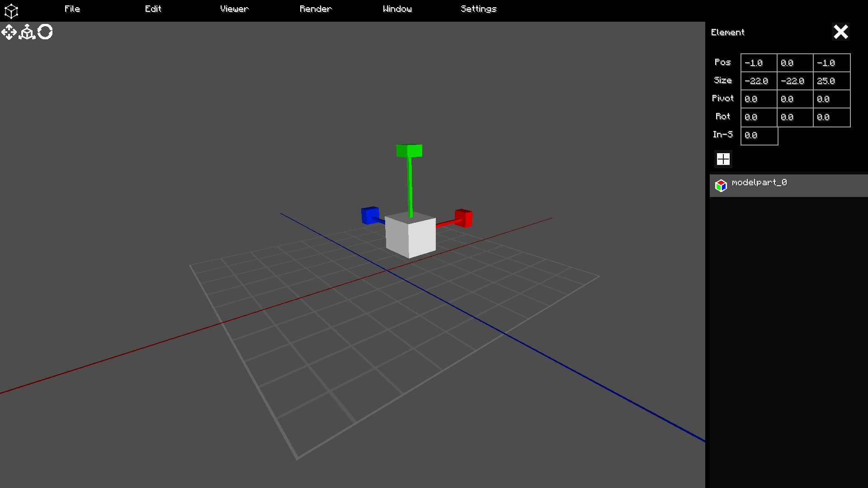Open the Render menu
868x488 pixels.
pyautogui.click(x=316, y=9)
